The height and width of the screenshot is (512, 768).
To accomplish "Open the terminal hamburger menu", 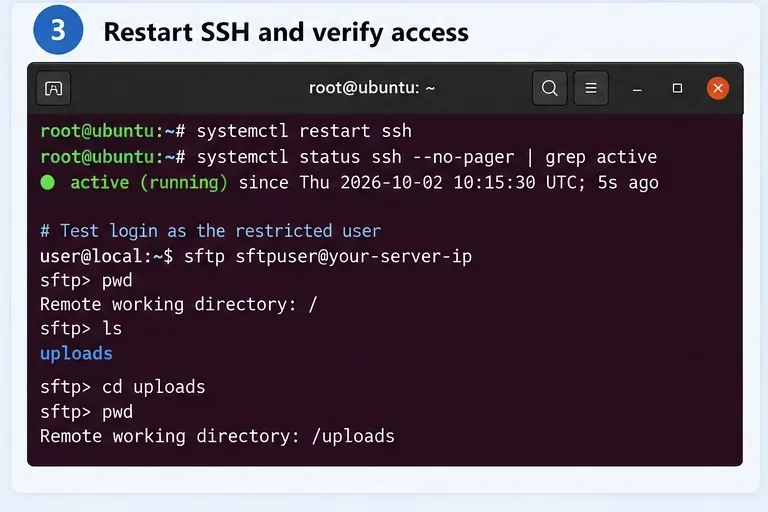I will (591, 88).
